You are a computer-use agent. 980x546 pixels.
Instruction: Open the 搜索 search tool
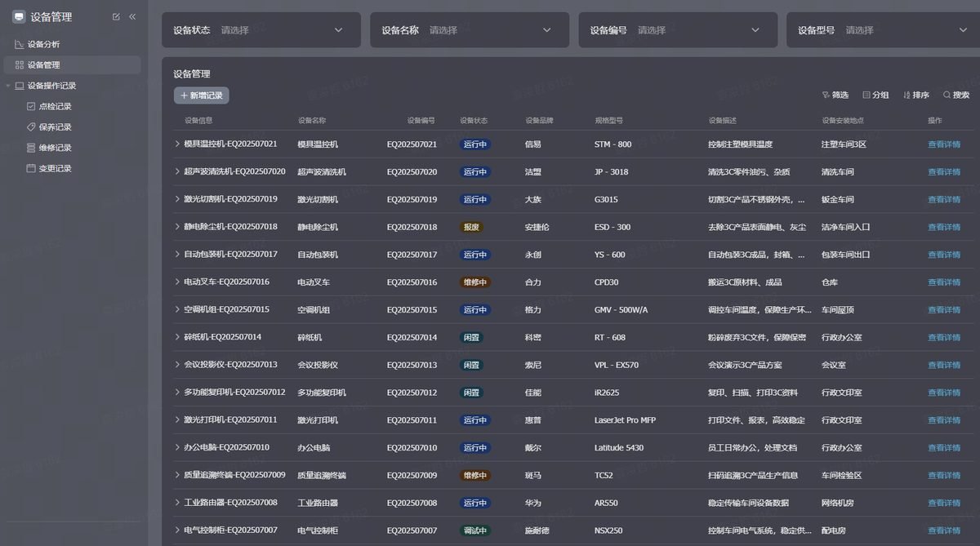click(x=956, y=95)
